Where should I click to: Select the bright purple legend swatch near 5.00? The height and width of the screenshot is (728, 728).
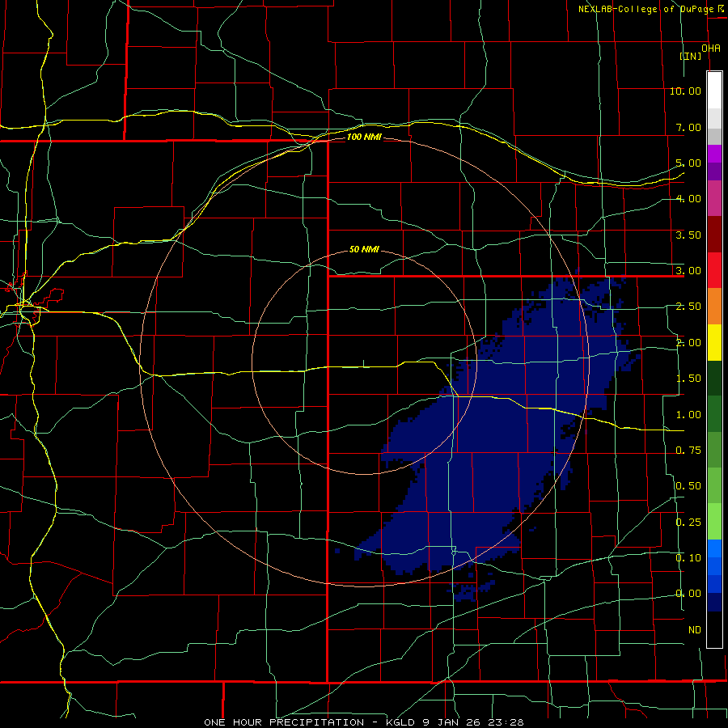click(714, 154)
